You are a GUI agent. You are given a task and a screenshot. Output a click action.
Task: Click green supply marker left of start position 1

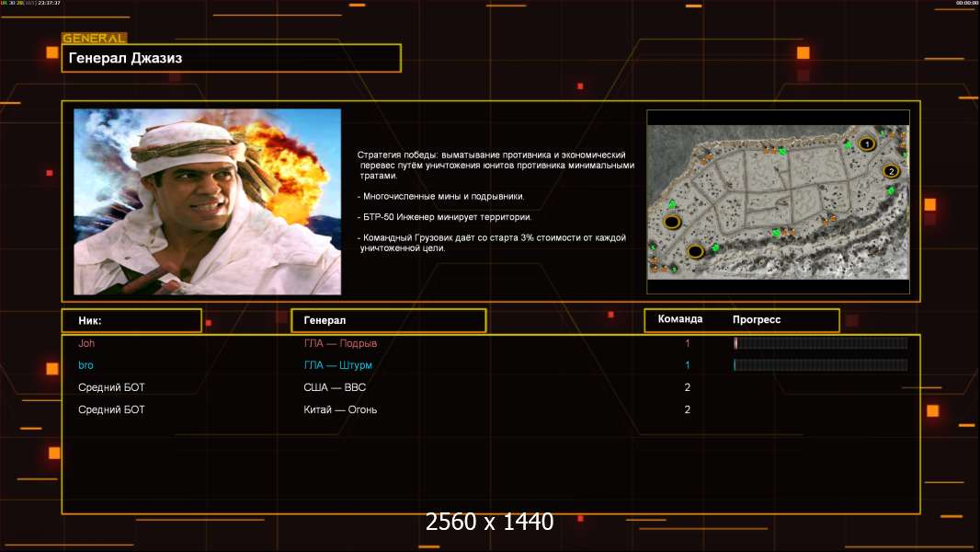click(x=848, y=144)
